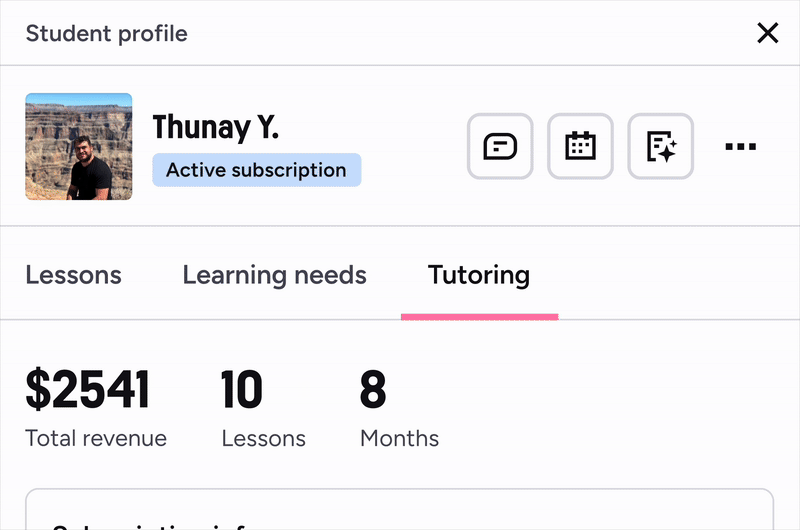The height and width of the screenshot is (530, 800).
Task: Click the student name Thunay Y.
Action: point(216,127)
